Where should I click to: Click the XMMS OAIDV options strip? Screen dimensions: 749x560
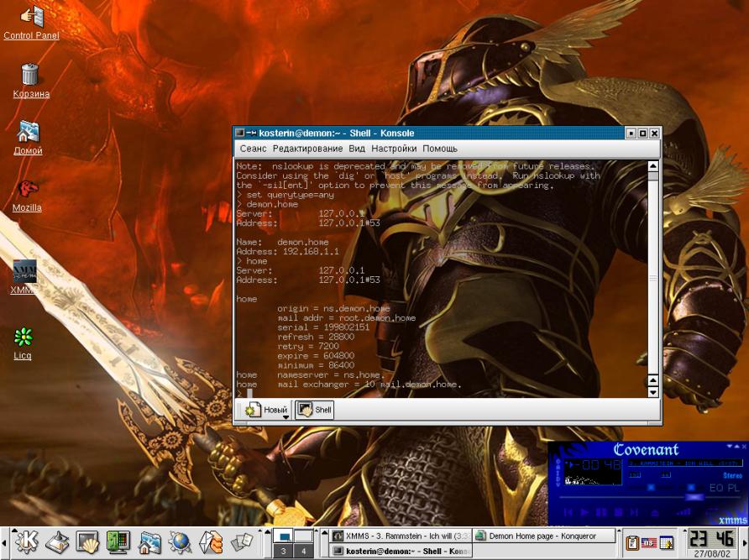pyautogui.click(x=558, y=473)
